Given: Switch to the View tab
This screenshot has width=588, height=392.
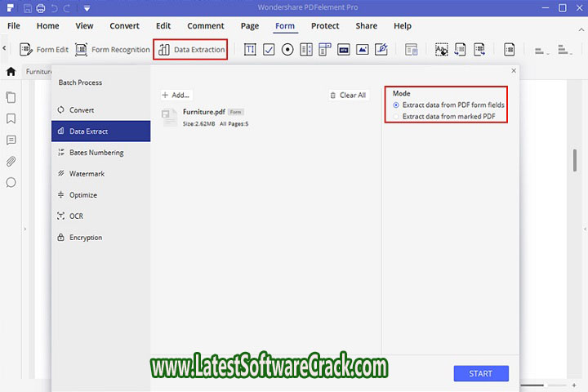Looking at the screenshot, I should pyautogui.click(x=84, y=26).
